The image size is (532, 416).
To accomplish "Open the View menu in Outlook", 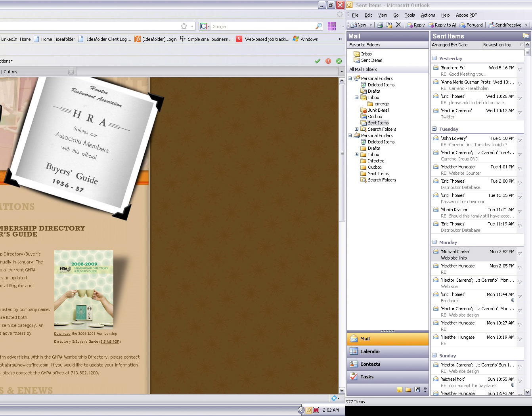I will point(383,15).
